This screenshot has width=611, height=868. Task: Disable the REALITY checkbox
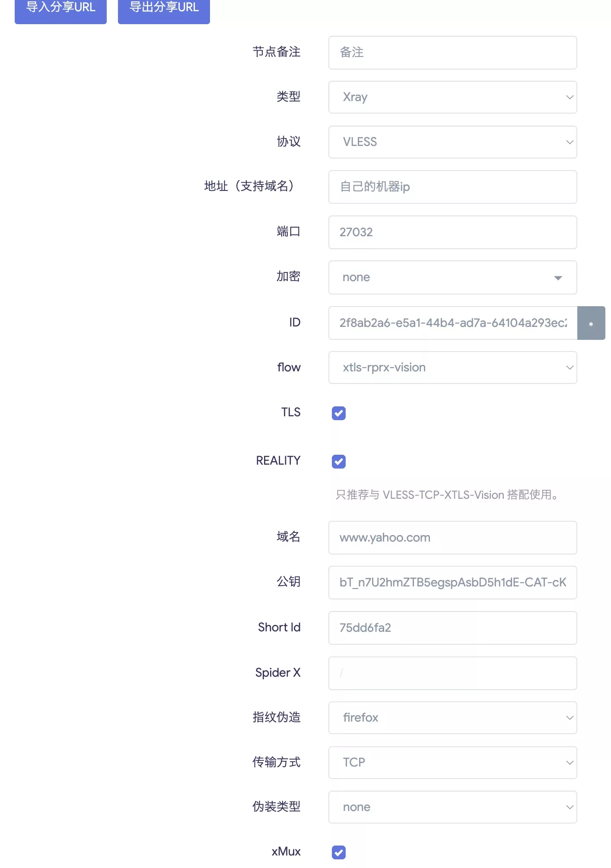(339, 462)
